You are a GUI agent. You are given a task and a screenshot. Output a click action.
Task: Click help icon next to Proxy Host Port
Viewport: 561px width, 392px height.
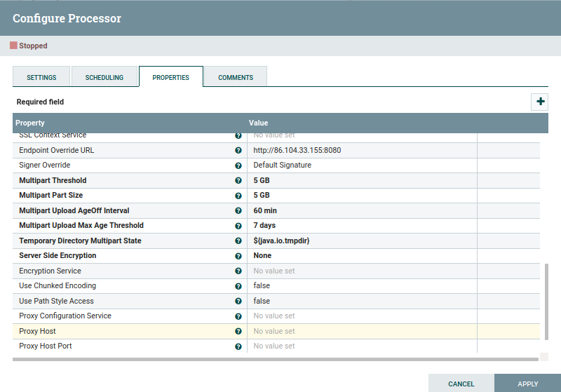pos(238,346)
